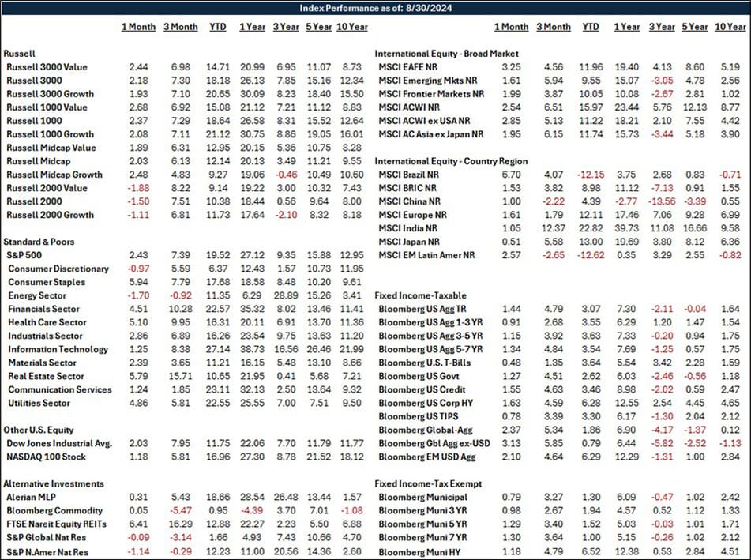Click the "MSCI China NR" row label

point(410,201)
